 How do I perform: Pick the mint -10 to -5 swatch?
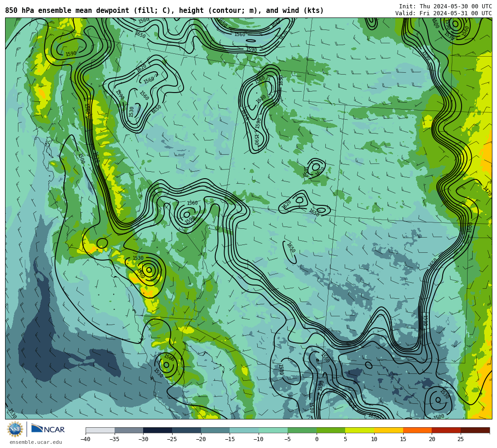point(273,430)
